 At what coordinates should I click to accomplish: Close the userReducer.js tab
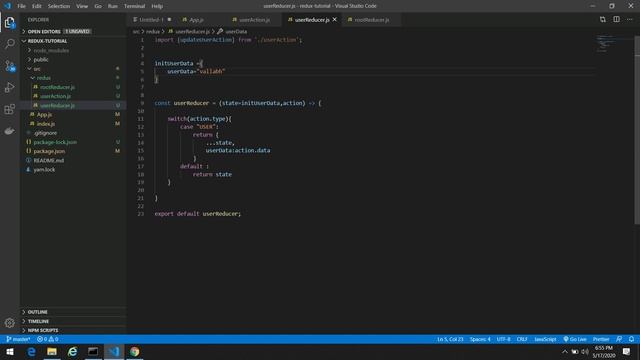coord(335,20)
